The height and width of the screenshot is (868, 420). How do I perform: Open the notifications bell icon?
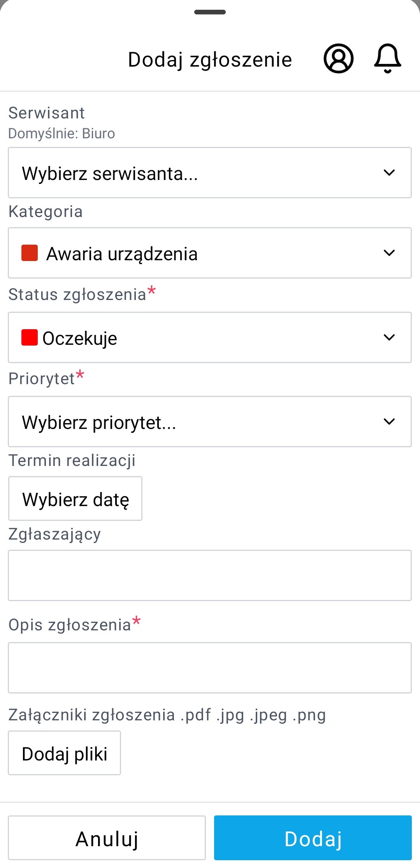(387, 59)
